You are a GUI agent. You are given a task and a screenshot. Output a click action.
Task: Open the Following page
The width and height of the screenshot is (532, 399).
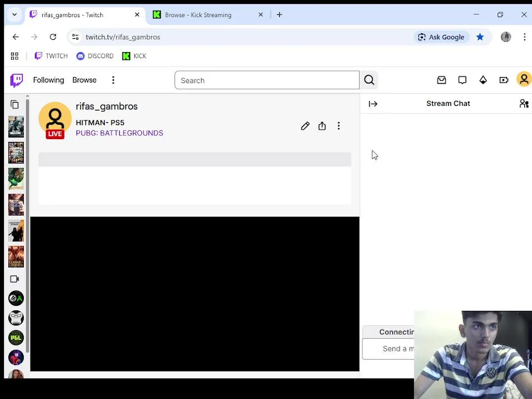click(x=49, y=80)
